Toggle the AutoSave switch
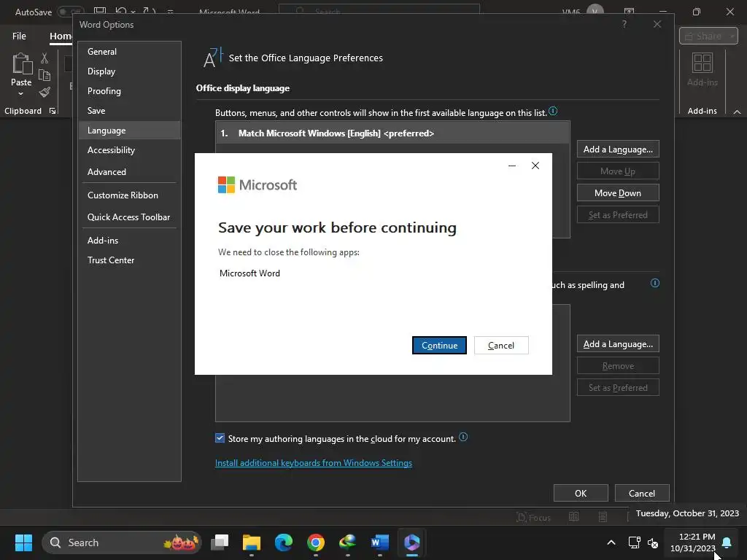Viewport: 747px width, 560px height. (x=71, y=12)
